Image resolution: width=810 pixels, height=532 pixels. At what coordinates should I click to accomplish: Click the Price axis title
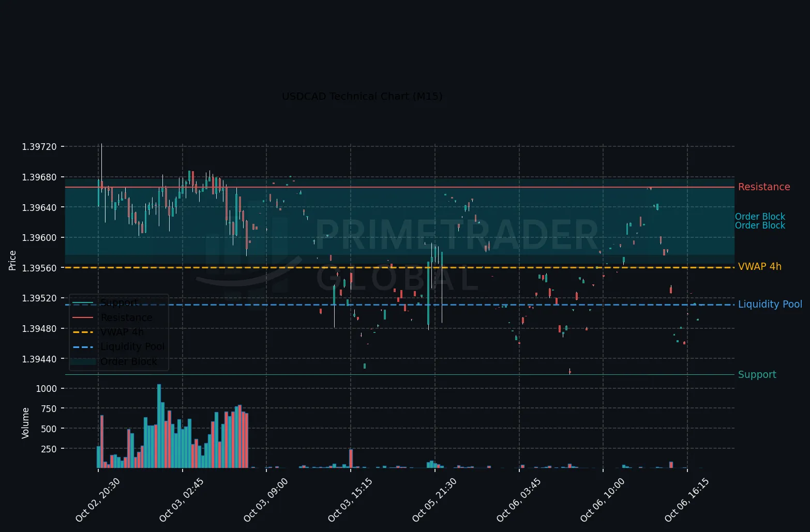click(13, 261)
